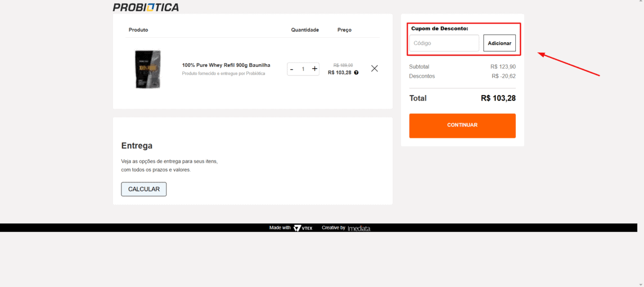Click the Adicionar coupon button
Viewport: 644px width, 287px height.
499,43
